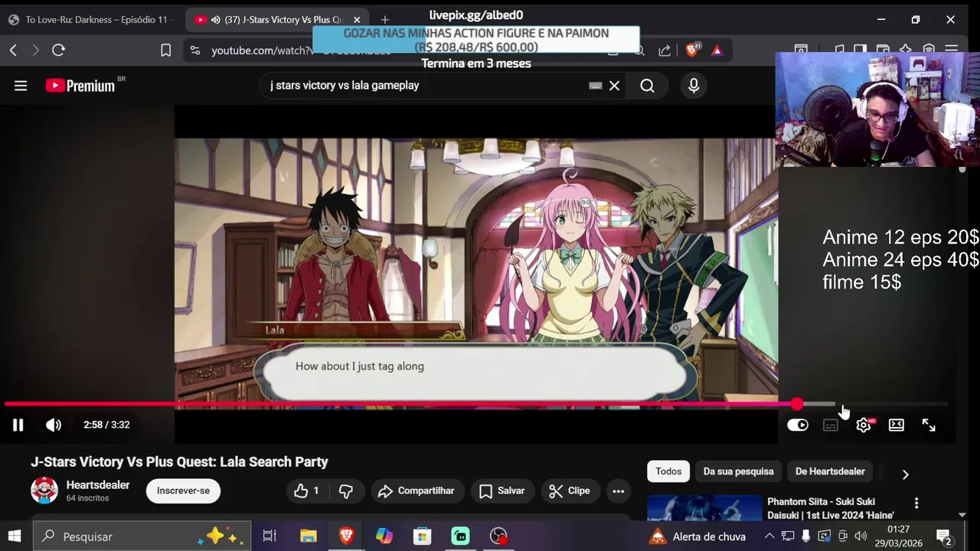This screenshot has height=551, width=980.
Task: Select the De Heartsdealer filter chip
Action: (x=830, y=471)
